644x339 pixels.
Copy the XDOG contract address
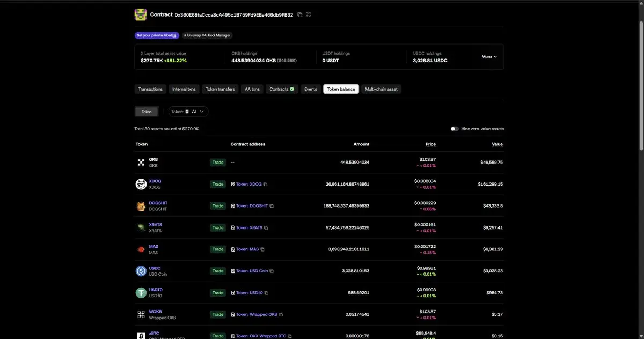tap(265, 184)
